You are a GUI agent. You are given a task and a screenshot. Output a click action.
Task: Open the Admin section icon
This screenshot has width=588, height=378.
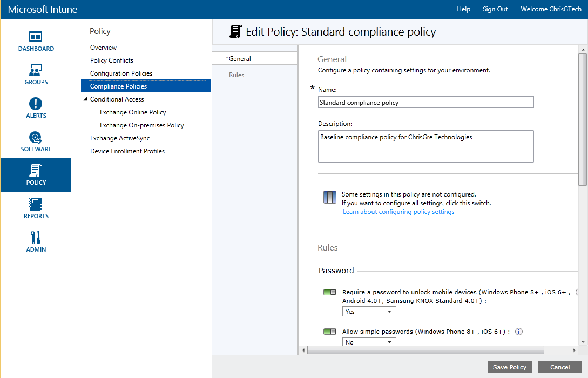click(x=36, y=238)
